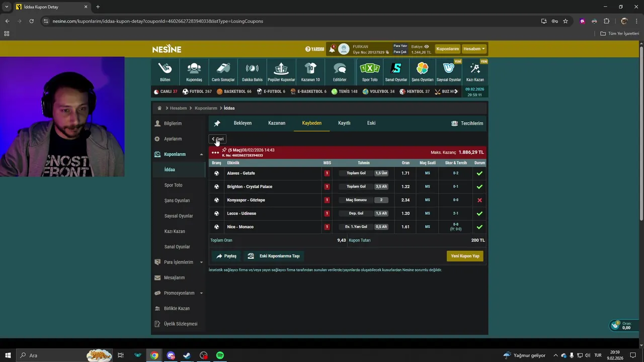This screenshot has width=644, height=362.
Task: Click Para Çek button
Action: click(x=400, y=52)
